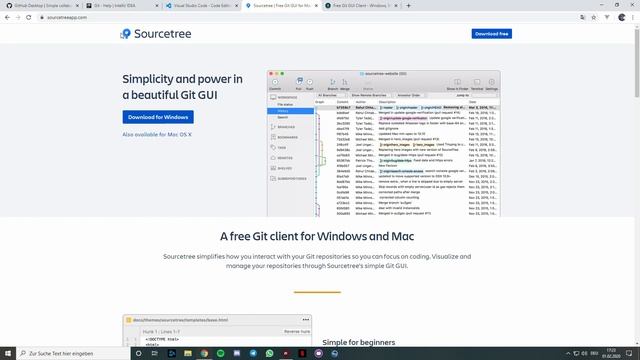640x360 pixels.
Task: Click the network icon in system tray
Action: click(576, 353)
